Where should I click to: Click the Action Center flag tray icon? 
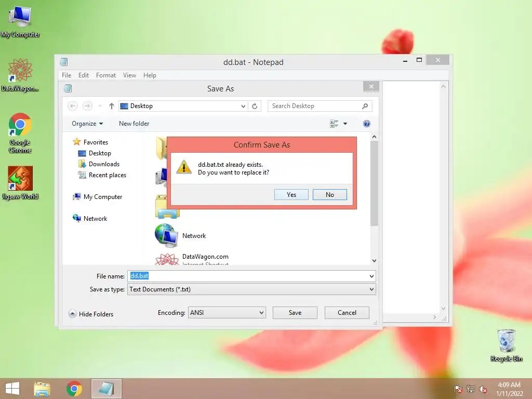click(x=458, y=389)
